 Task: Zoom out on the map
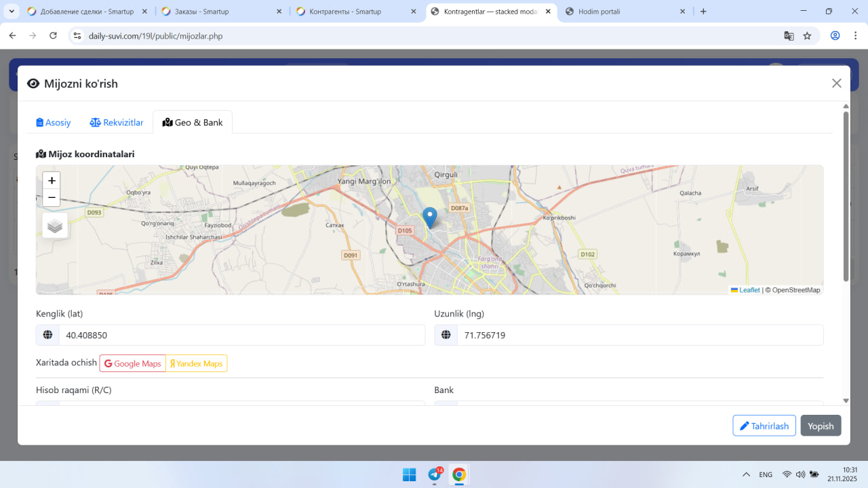52,198
